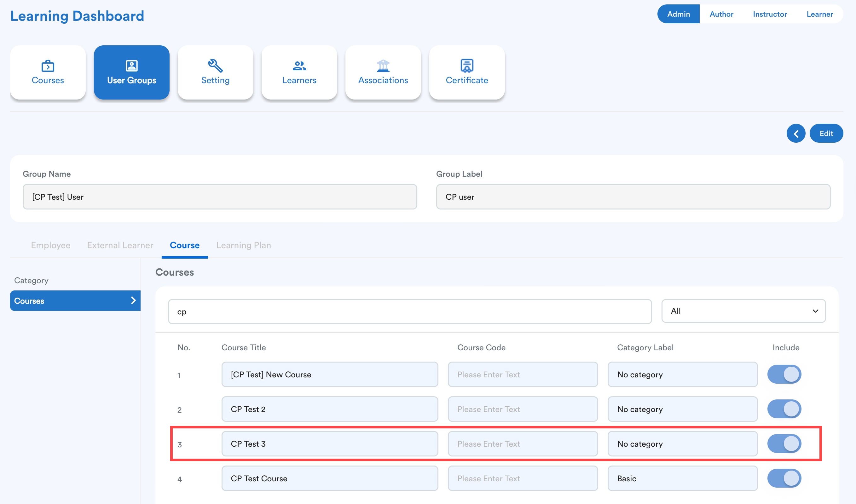Click the chevron on Courses category
The image size is (856, 504).
pos(133,301)
